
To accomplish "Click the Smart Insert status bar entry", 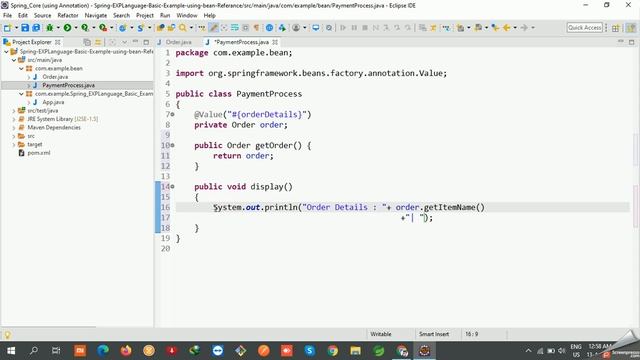I will click(433, 334).
